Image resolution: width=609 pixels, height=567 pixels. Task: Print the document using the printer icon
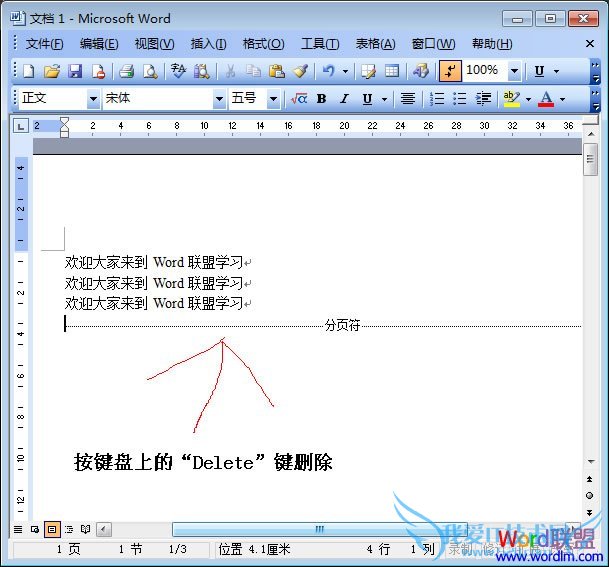point(126,71)
